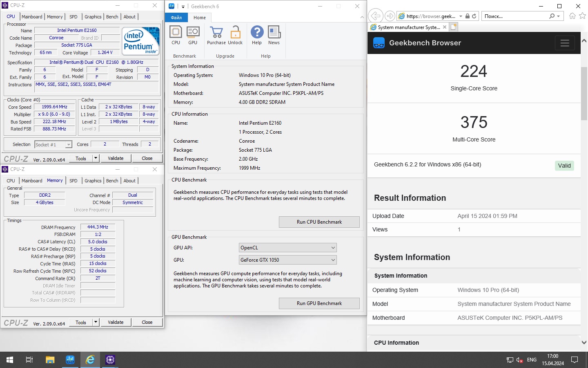Click the scrollbar down arrow in browser
This screenshot has width=588, height=368.
[584, 342]
